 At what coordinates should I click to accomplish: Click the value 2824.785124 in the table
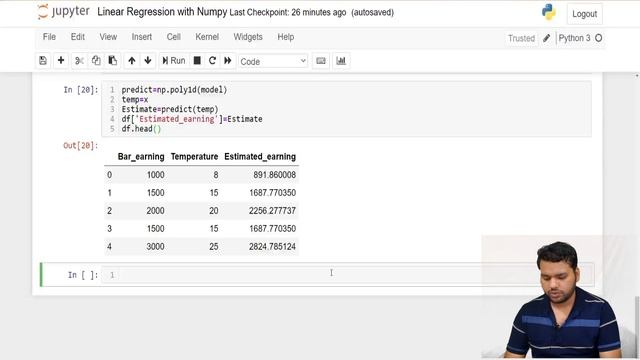272,247
